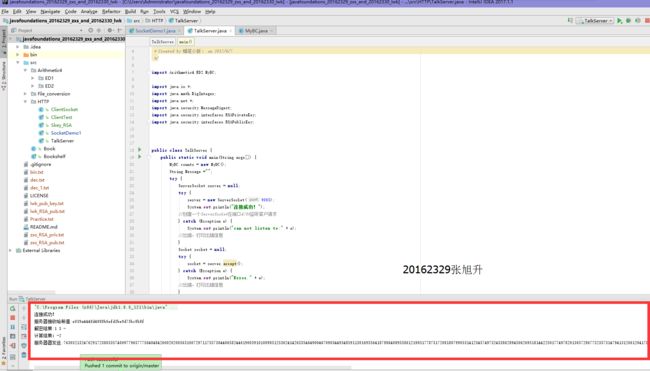Collapse the src folder
The height and width of the screenshot is (371, 650).
tap(18, 63)
